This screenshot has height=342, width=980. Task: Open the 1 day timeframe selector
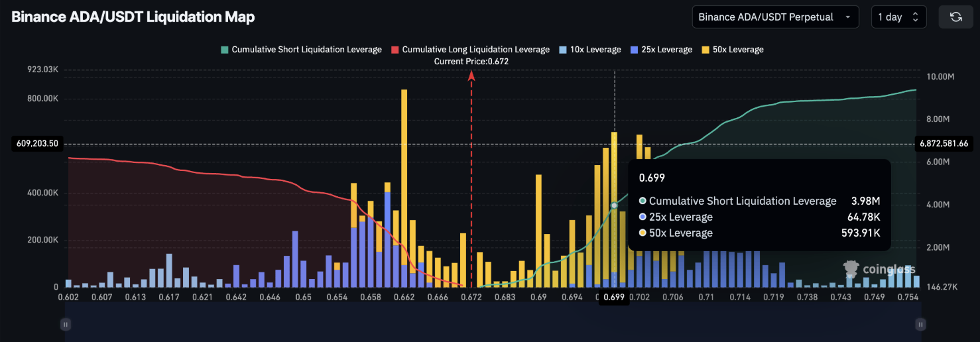click(x=898, y=17)
